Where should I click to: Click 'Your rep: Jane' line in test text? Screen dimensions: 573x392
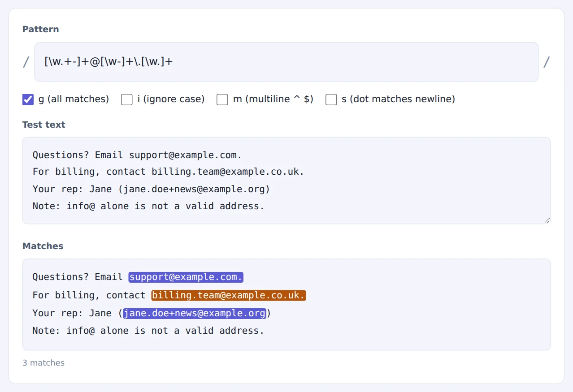click(151, 189)
